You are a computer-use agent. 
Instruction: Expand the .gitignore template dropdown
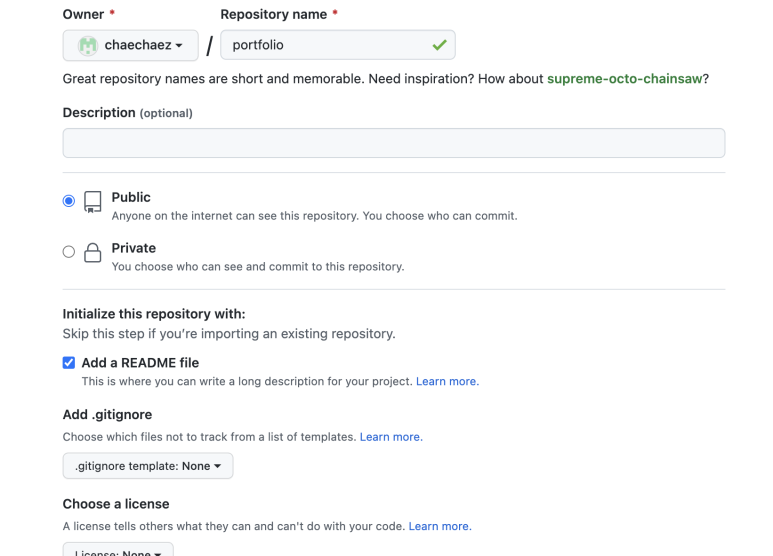point(148,466)
